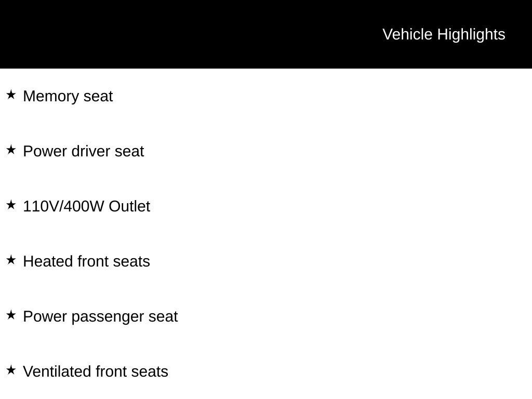The width and height of the screenshot is (532, 399).
Task: Click the star next to Power passenger seat
Action: 11,315
